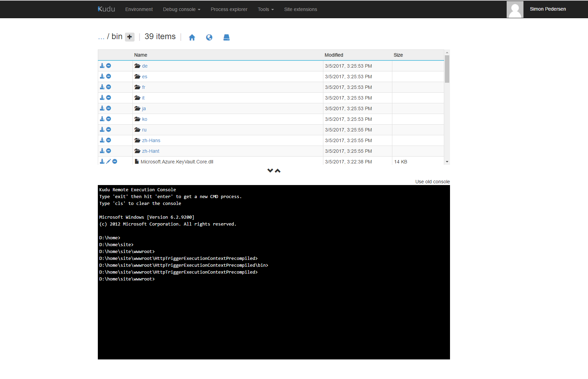Screen dimensions: 588x379
Task: Jump to site root globe icon
Action: tap(209, 37)
